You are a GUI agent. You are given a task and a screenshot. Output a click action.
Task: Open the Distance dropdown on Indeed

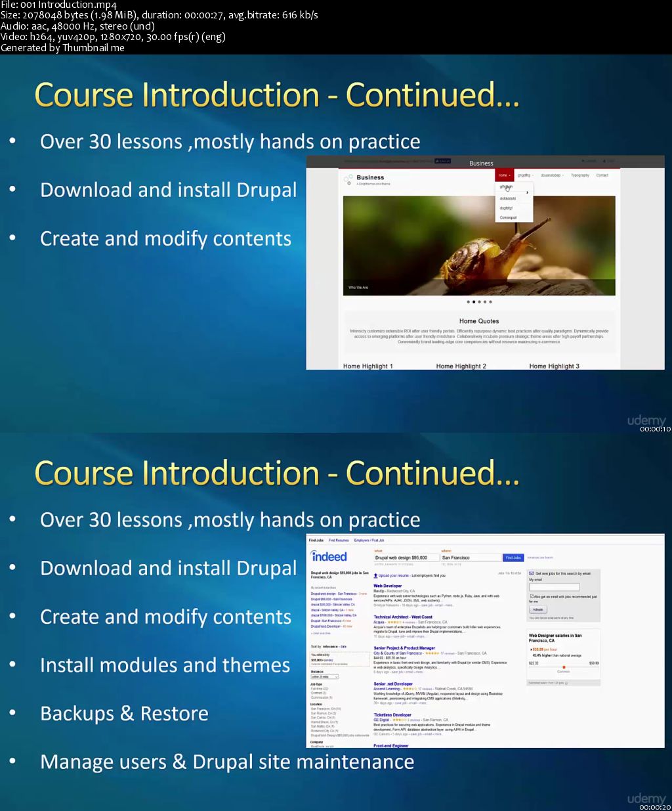pyautogui.click(x=324, y=676)
